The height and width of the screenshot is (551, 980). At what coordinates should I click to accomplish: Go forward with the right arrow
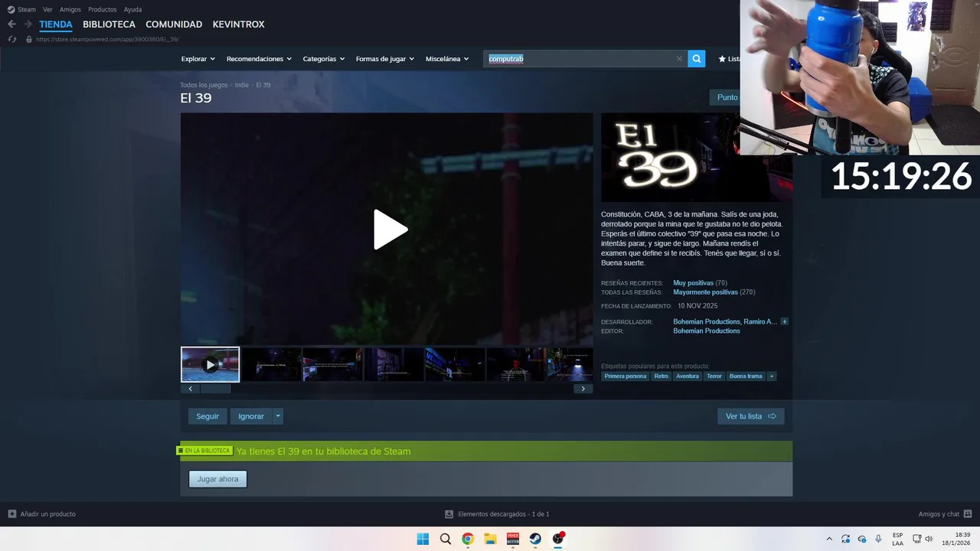click(28, 24)
